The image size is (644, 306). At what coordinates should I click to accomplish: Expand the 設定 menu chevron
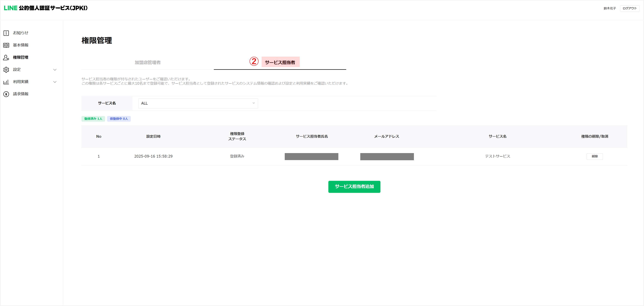pyautogui.click(x=55, y=70)
